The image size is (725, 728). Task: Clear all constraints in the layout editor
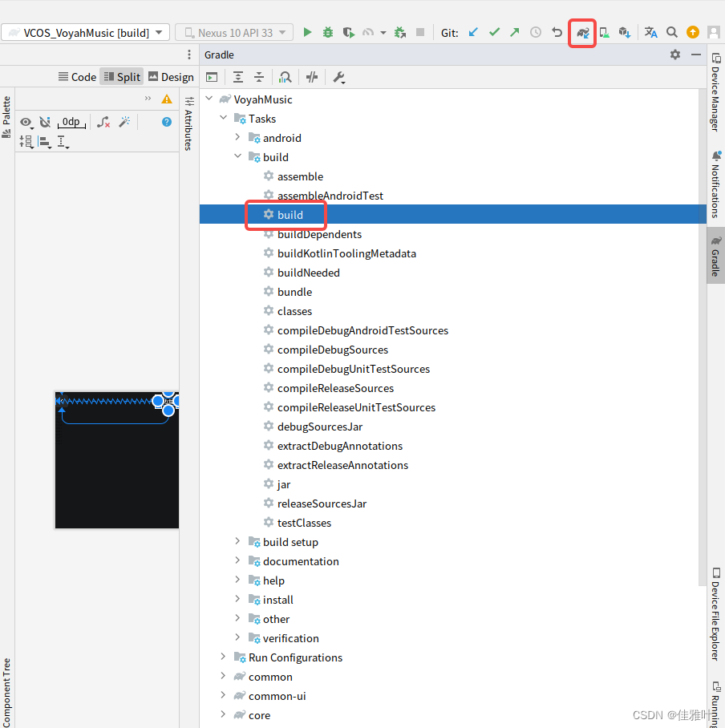coord(103,122)
